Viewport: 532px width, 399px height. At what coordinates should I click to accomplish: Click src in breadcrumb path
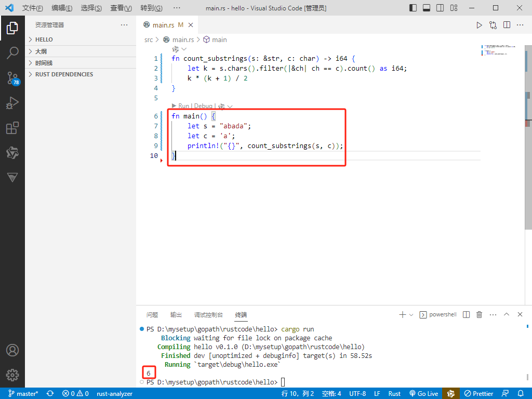[149, 39]
